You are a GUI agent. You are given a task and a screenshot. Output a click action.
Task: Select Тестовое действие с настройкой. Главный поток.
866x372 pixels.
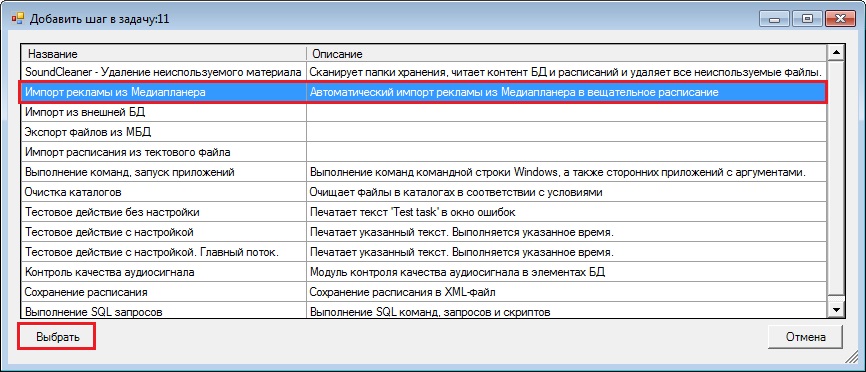[424, 252]
